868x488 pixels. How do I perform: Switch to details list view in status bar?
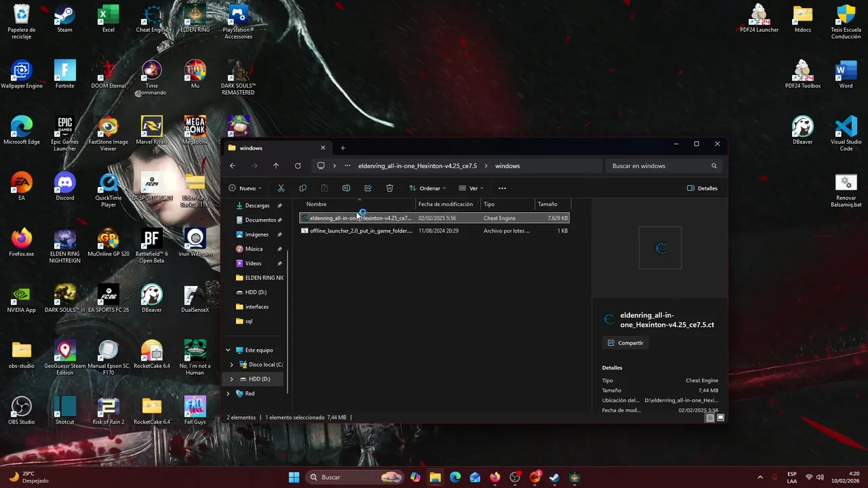tap(710, 418)
